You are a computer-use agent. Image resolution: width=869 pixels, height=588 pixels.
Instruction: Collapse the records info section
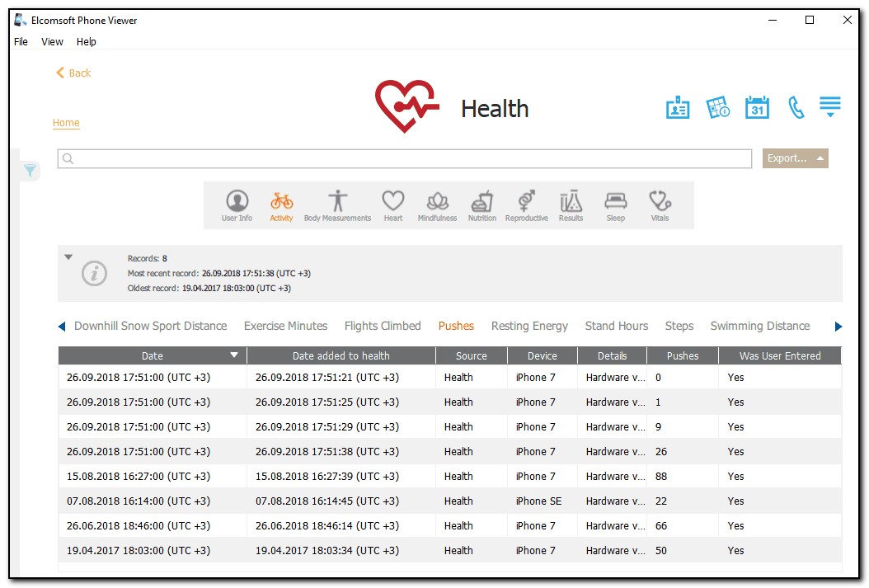click(69, 257)
